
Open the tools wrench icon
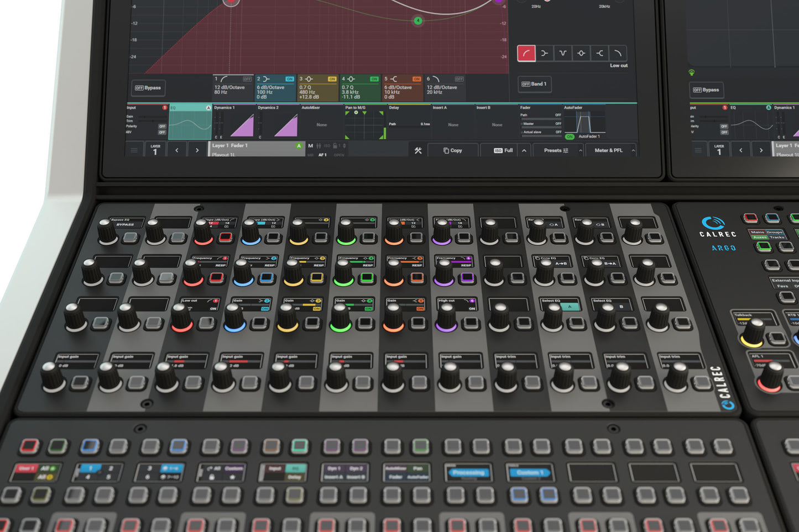point(418,150)
